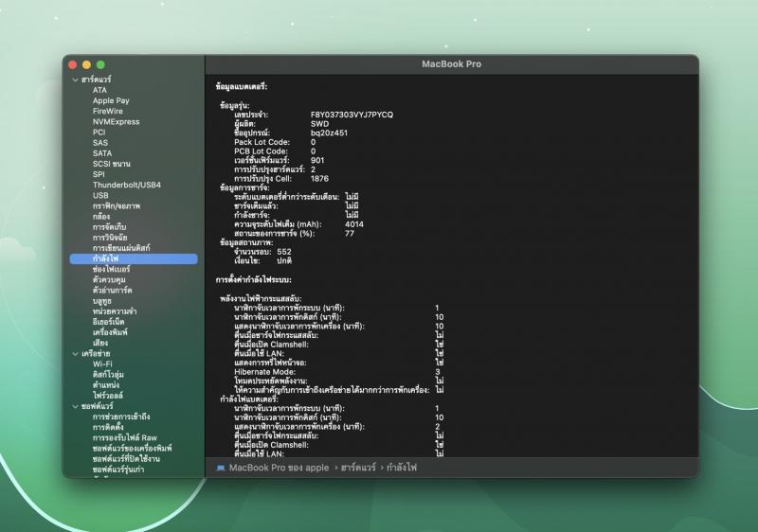Select the SAS sidebar item
758x532 pixels.
click(100, 143)
